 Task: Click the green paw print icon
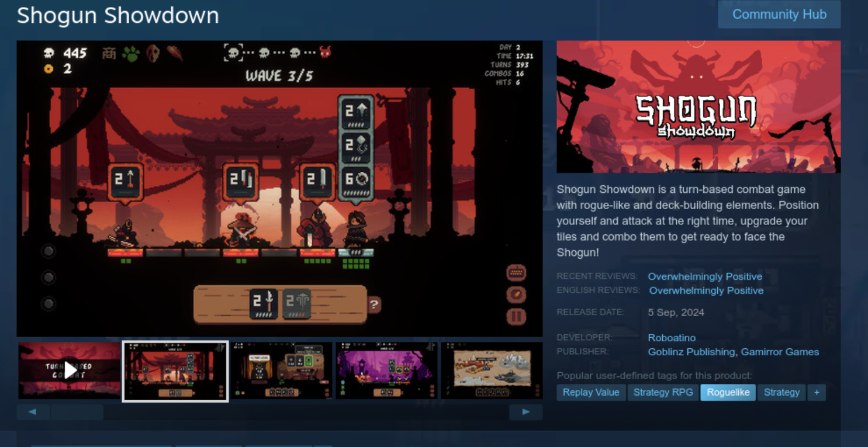point(130,54)
